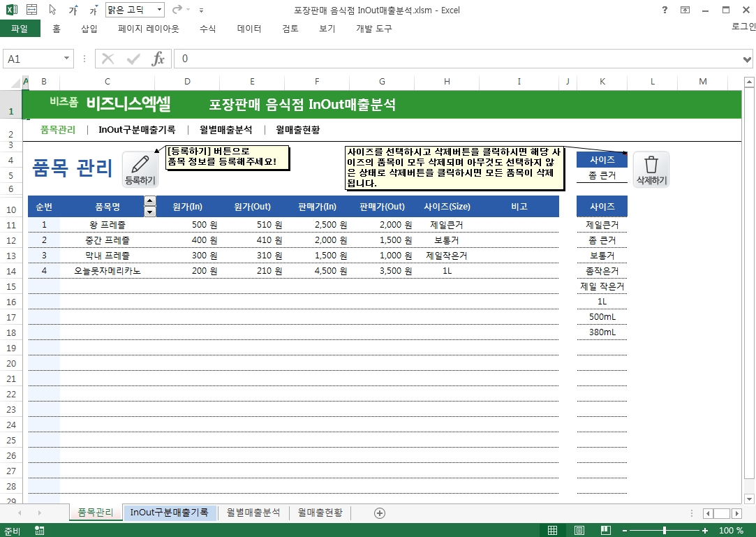The height and width of the screenshot is (537, 756).
Task: Open the 삽입 ribbon tab
Action: tap(89, 29)
